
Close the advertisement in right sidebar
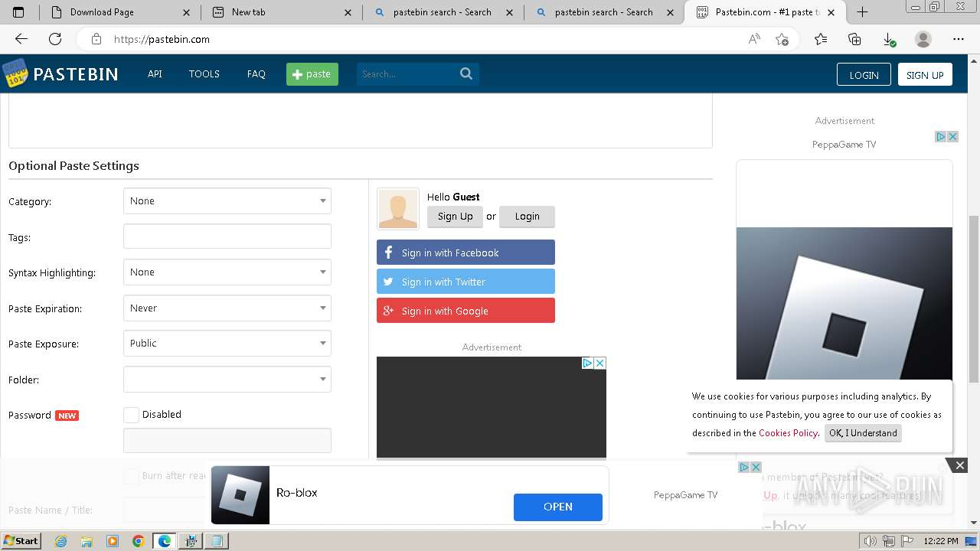point(953,136)
